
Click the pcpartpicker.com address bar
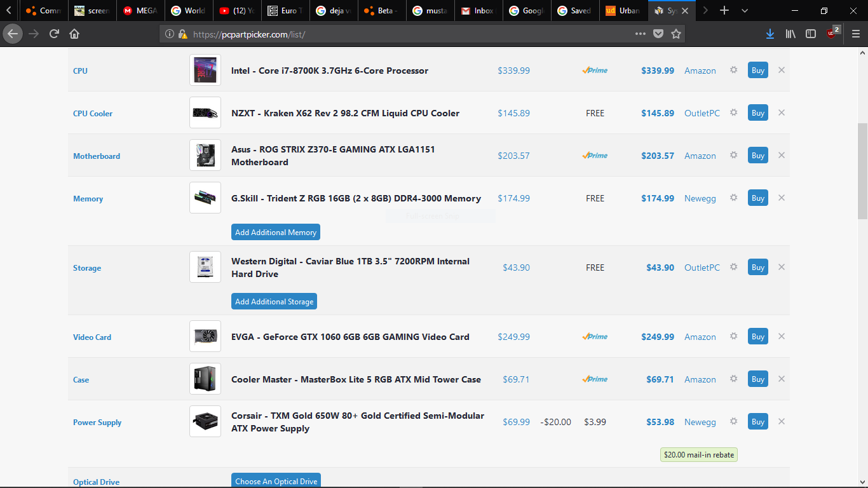click(407, 34)
